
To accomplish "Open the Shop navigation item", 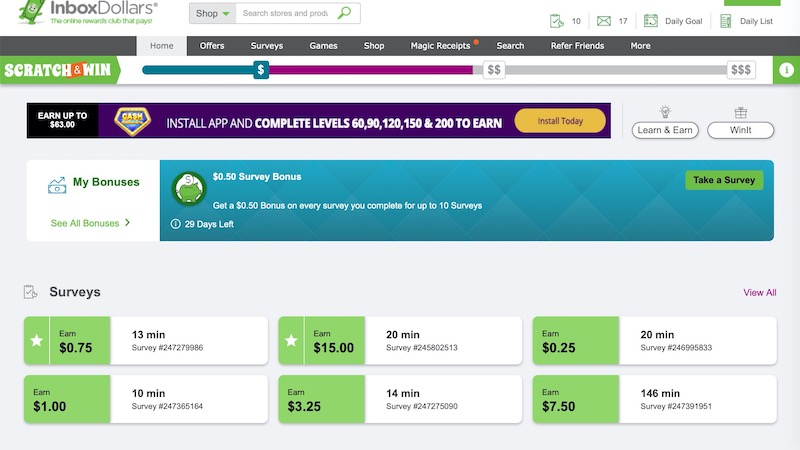I will pos(373,46).
